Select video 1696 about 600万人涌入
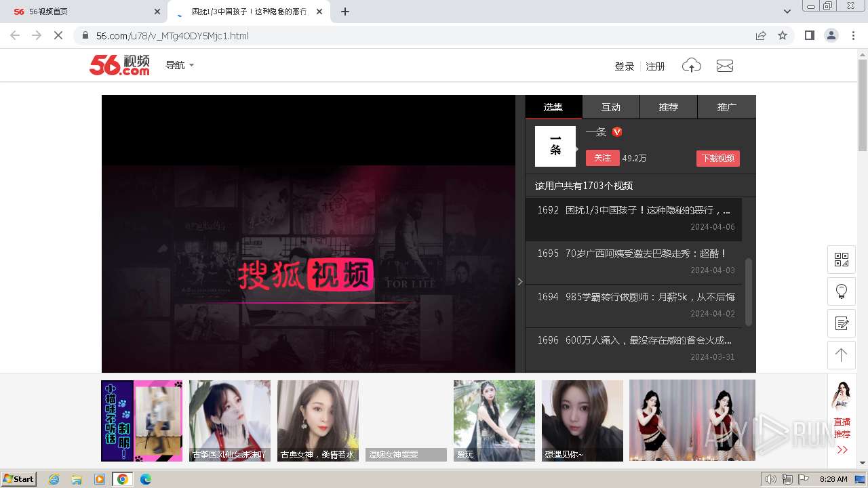This screenshot has width=868, height=488. click(633, 349)
